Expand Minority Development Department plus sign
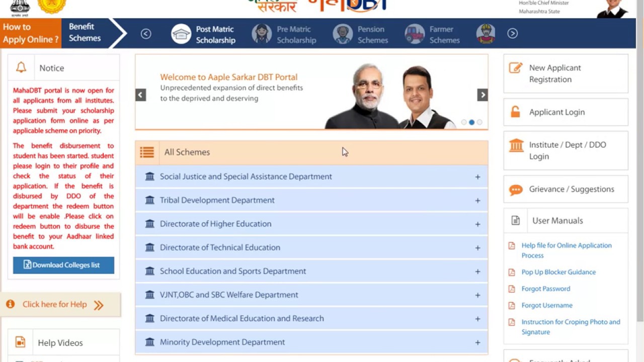The image size is (644, 362). point(477,342)
